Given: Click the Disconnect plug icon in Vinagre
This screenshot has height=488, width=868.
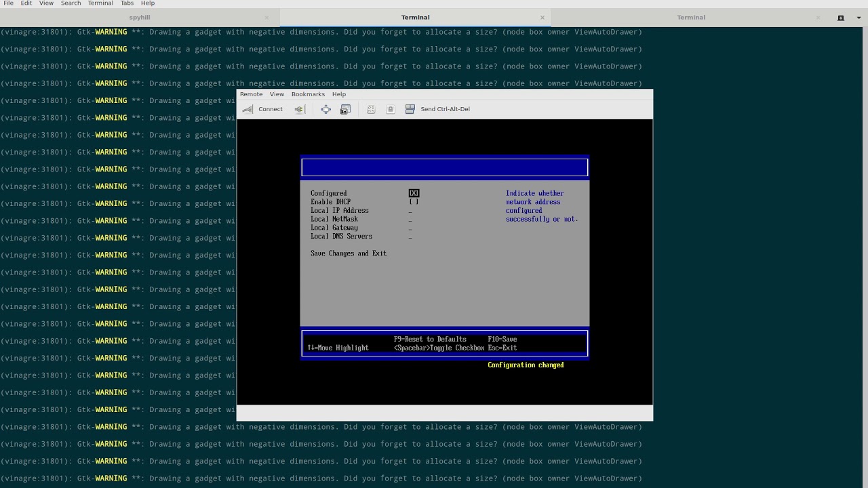Looking at the screenshot, I should [299, 109].
